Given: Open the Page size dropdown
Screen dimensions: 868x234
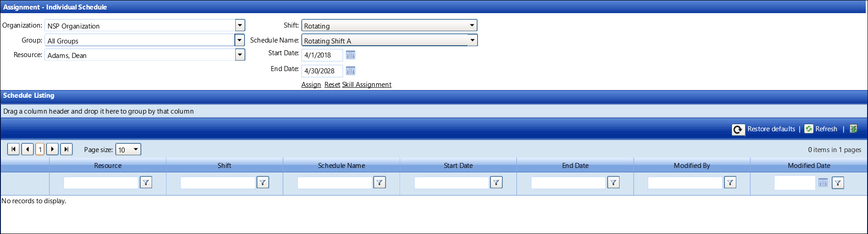Looking at the screenshot, I should [135, 149].
